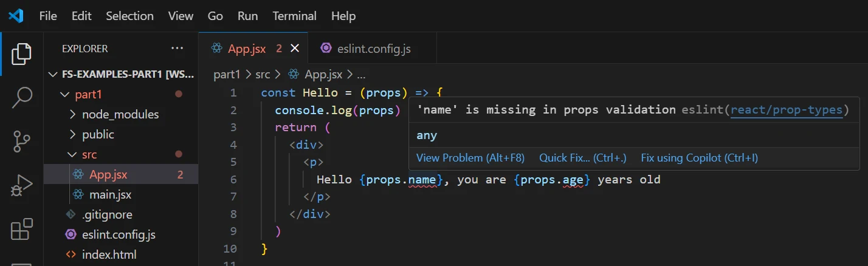Open the Terminal menu
Viewport: 868px width, 266px height.
tap(295, 16)
